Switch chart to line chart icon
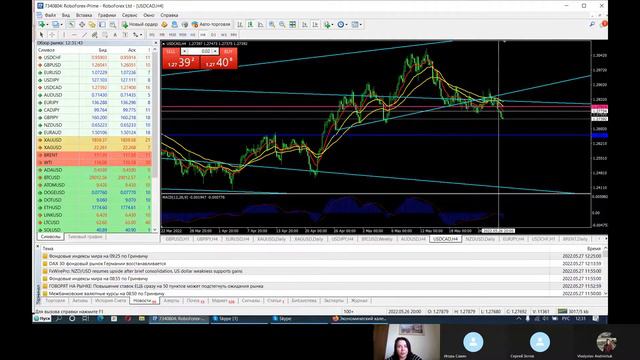 (x=260, y=24)
